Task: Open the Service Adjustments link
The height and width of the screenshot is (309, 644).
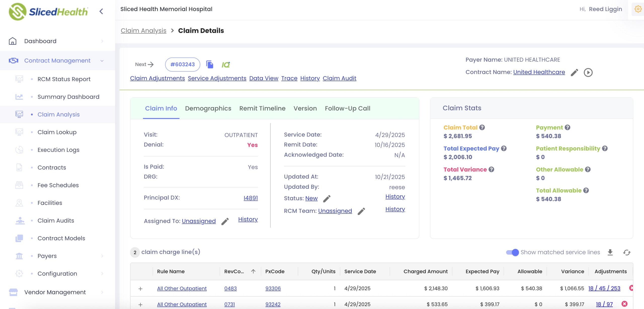Action: (x=217, y=78)
